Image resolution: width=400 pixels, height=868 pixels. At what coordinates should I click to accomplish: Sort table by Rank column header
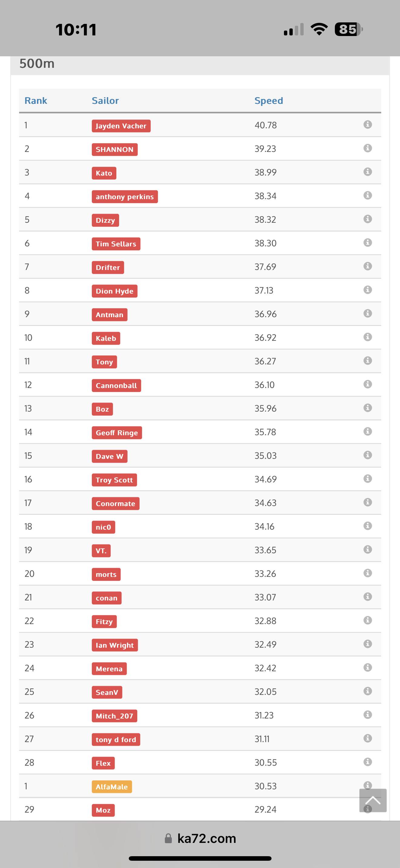(36, 100)
